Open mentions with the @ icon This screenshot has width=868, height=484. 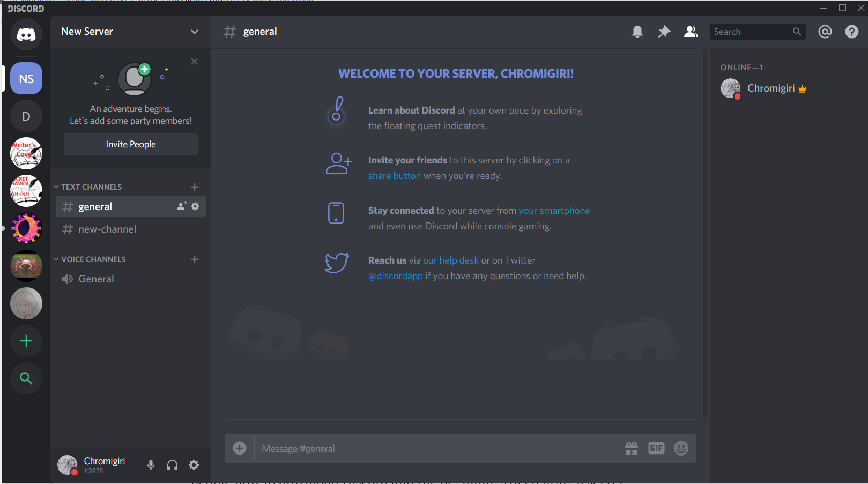pos(825,32)
